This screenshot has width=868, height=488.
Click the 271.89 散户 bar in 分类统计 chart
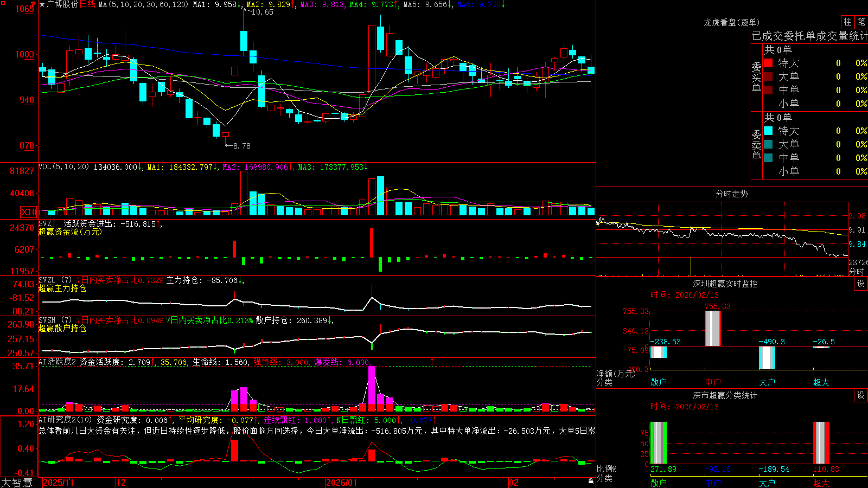(659, 442)
